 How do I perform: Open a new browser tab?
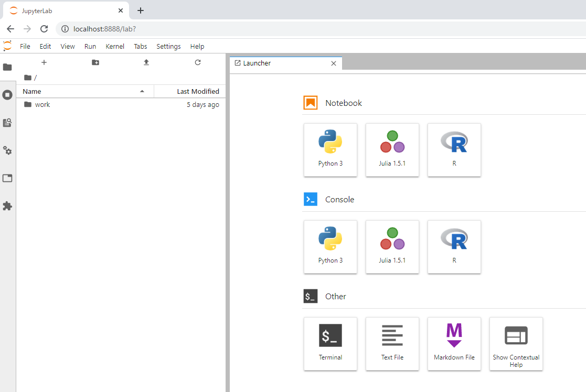(141, 10)
